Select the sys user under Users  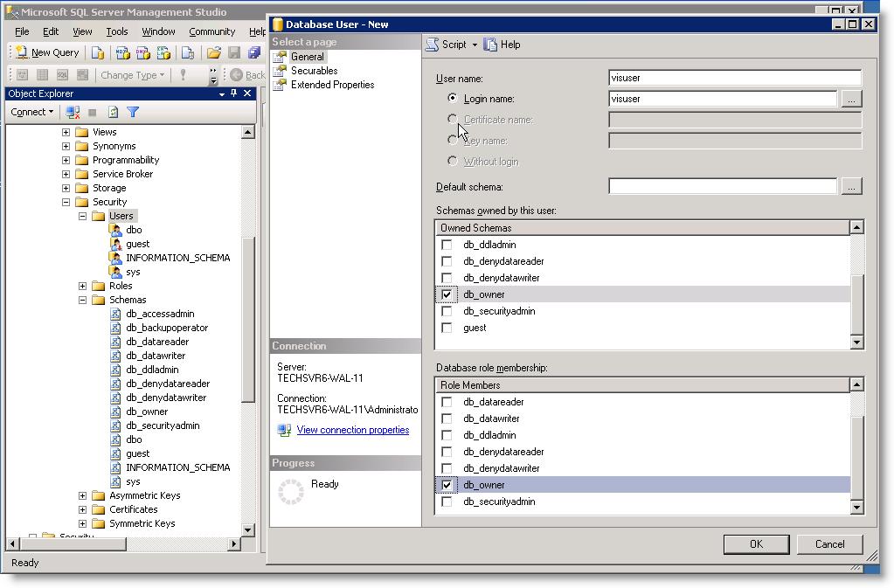click(133, 272)
